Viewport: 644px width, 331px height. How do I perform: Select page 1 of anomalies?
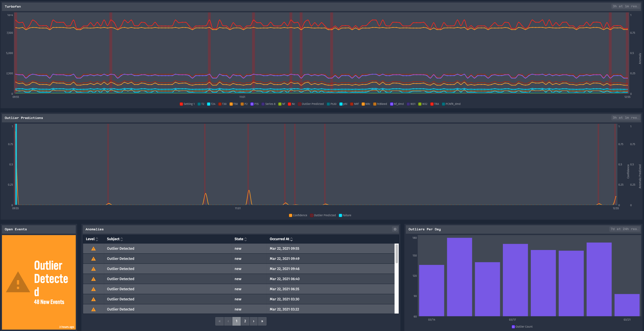237,321
